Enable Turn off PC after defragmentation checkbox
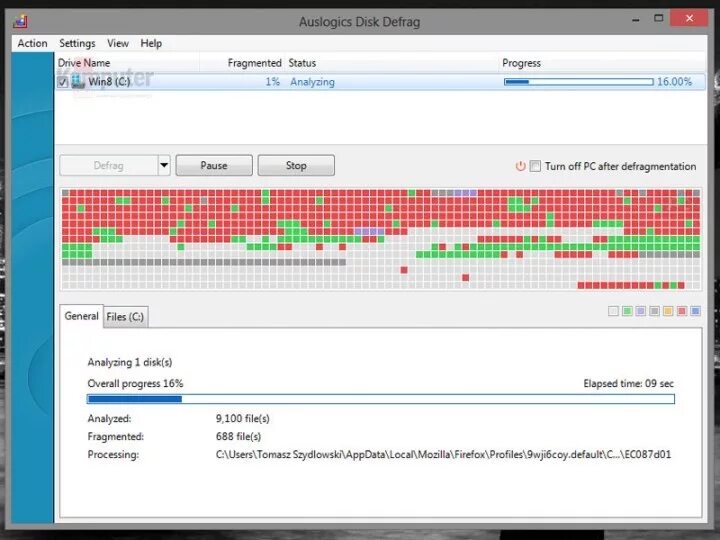Viewport: 720px width, 540px height. [x=535, y=166]
